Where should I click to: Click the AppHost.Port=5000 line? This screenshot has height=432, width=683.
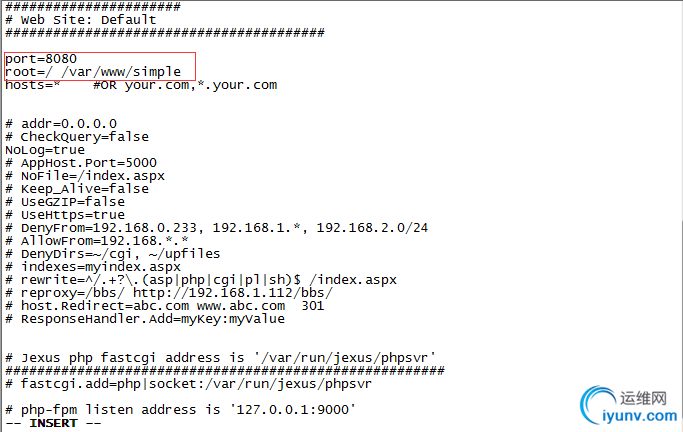[x=81, y=163]
